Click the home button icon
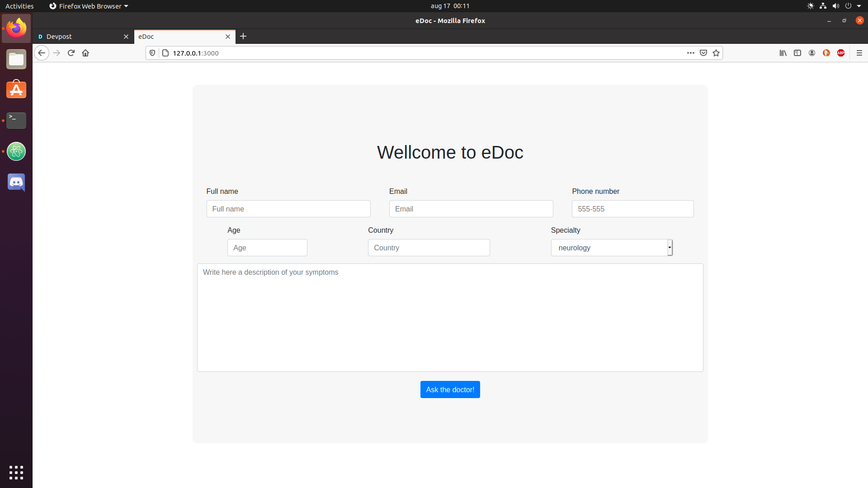 [85, 53]
